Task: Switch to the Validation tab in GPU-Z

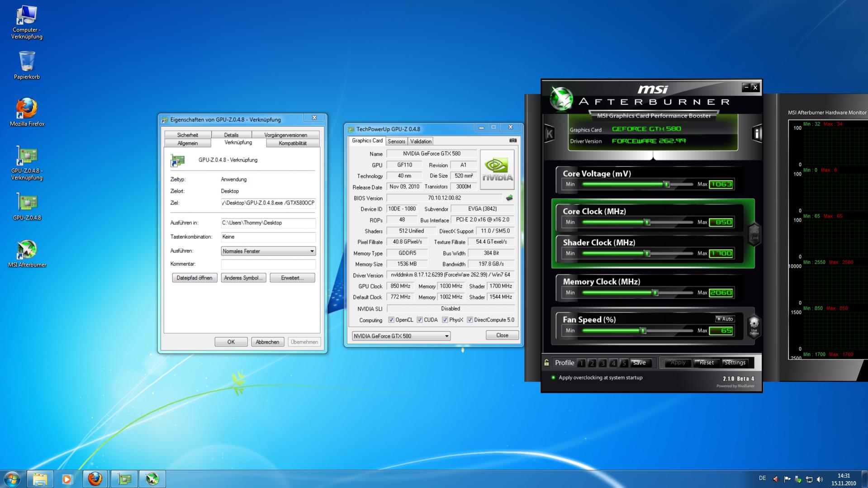Action: click(x=421, y=142)
